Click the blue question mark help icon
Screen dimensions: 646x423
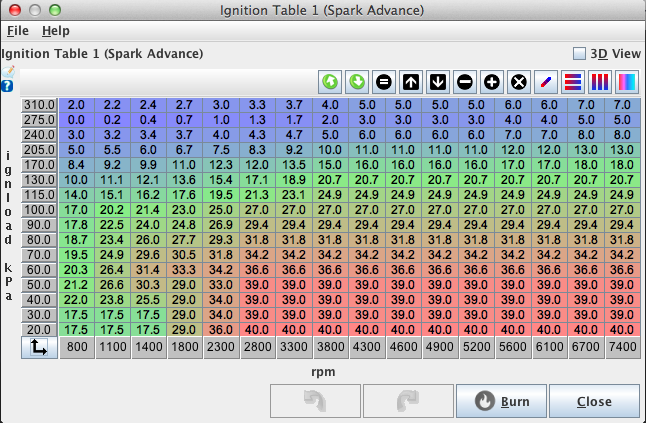click(7, 86)
